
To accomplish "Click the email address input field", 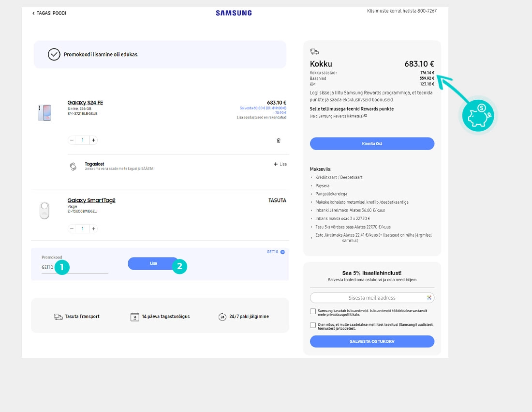I will 372,298.
